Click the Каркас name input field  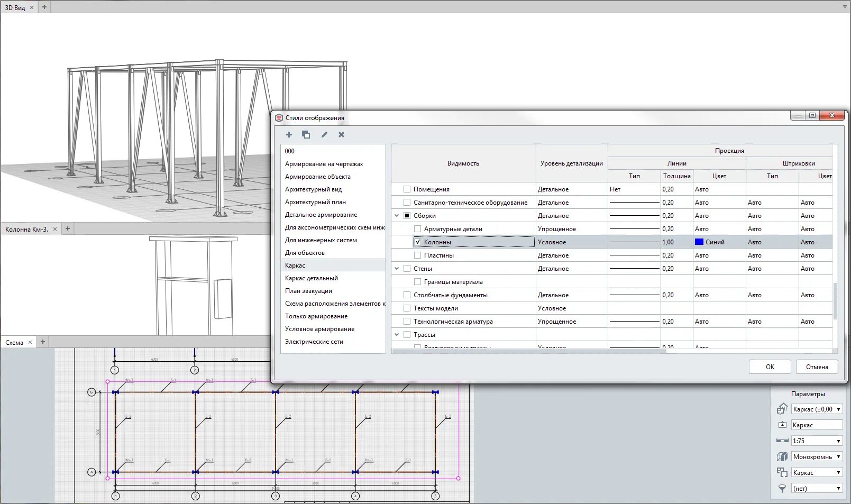[816, 425]
